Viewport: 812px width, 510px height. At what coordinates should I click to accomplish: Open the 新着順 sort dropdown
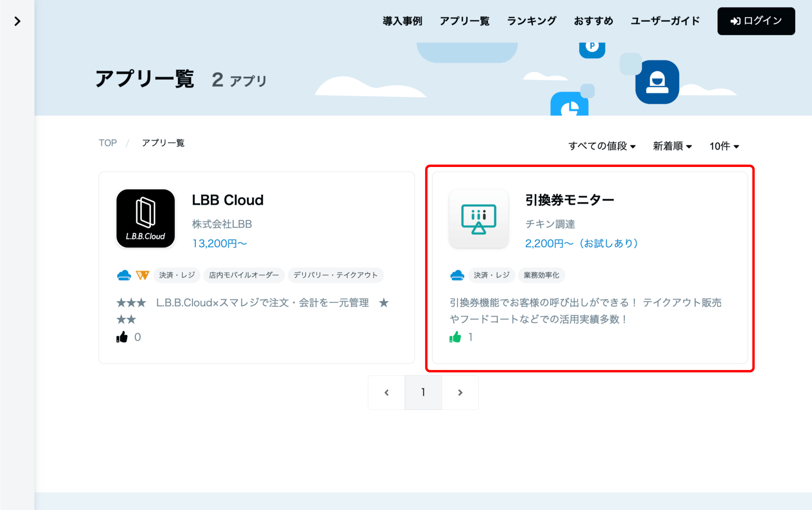pyautogui.click(x=672, y=146)
